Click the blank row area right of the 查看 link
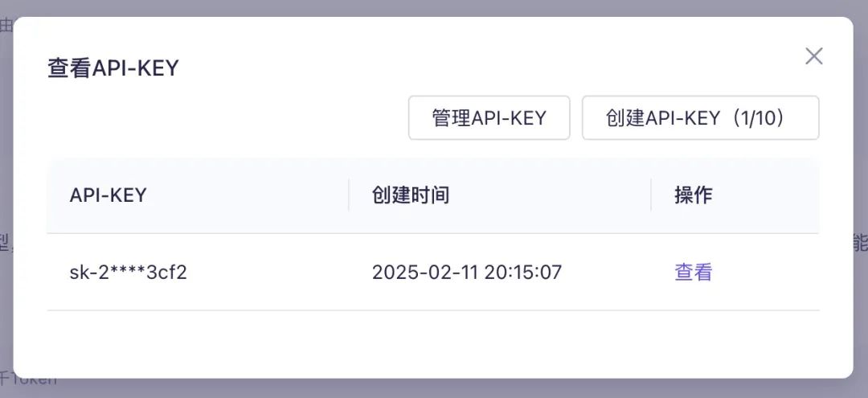 (772, 273)
